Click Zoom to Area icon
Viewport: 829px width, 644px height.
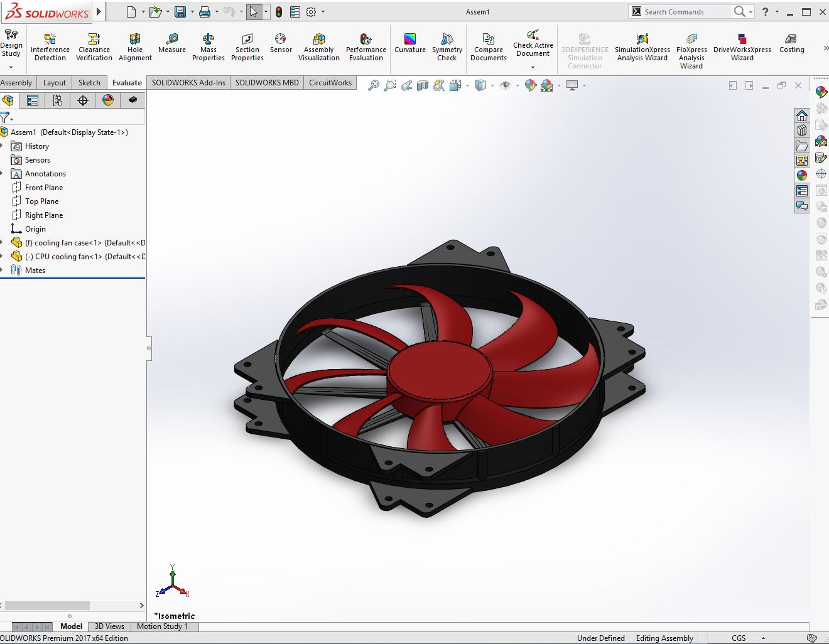(x=390, y=85)
